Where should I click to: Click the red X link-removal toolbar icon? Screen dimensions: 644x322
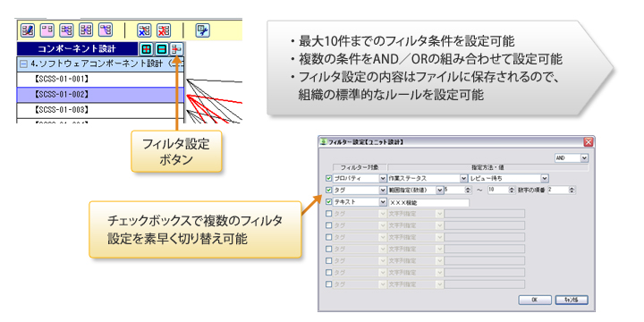click(164, 30)
